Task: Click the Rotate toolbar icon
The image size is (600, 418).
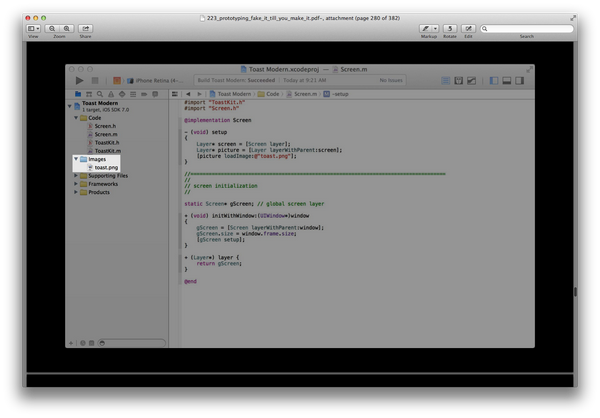Action: [x=450, y=28]
